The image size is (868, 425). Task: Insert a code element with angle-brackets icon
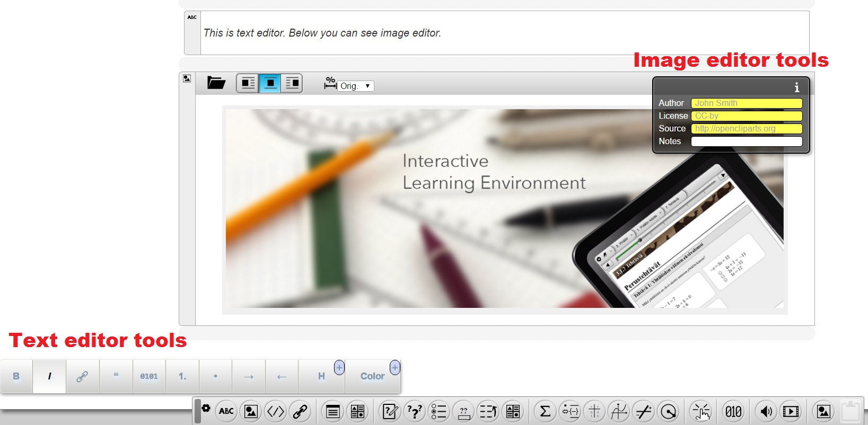tap(276, 411)
